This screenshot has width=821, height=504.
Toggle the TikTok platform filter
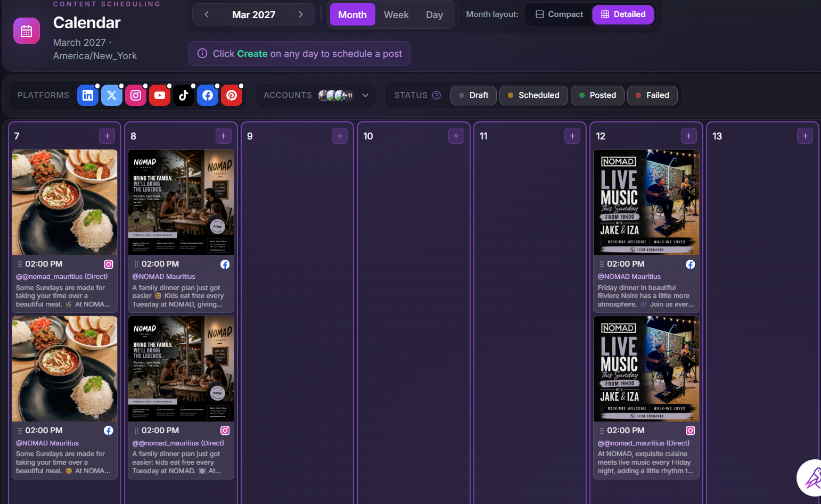(184, 95)
